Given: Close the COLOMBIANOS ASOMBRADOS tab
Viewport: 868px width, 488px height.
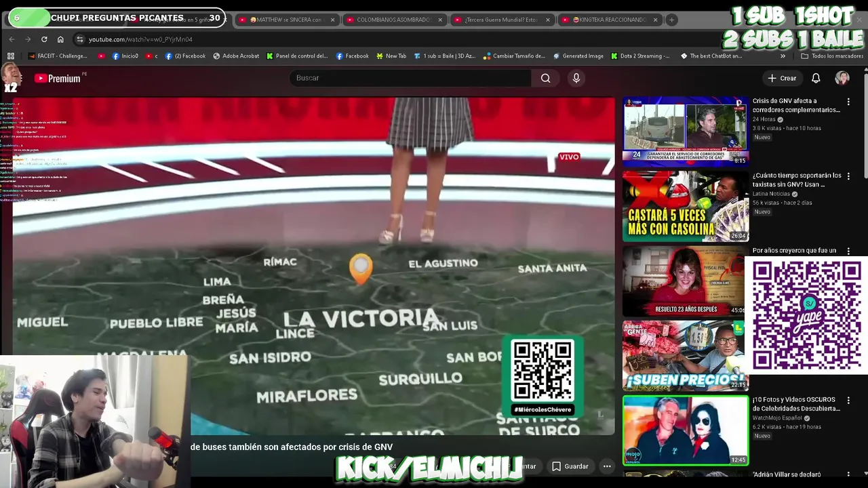Looking at the screenshot, I should (x=439, y=20).
